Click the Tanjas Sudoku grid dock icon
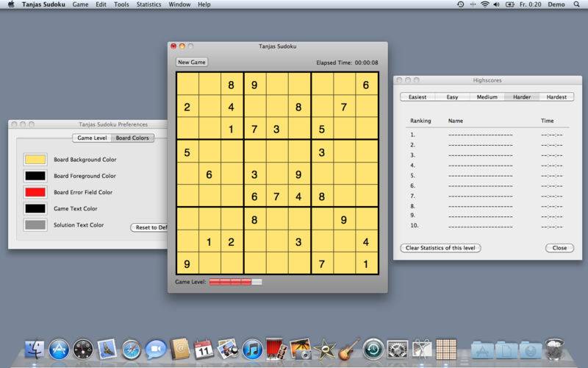Screen dimensions: 588x368 pos(446,349)
